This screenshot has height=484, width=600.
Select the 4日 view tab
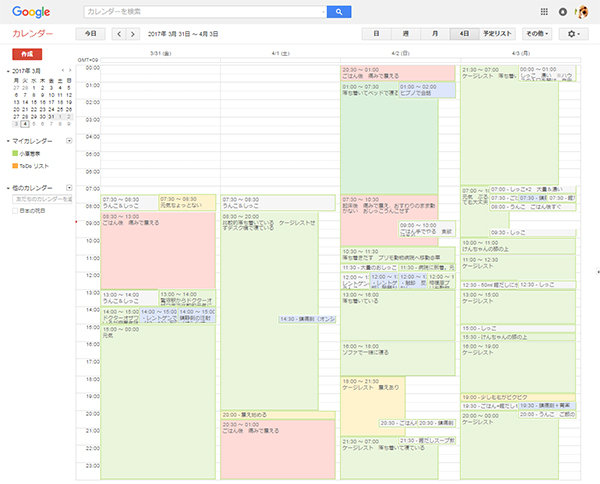point(464,34)
